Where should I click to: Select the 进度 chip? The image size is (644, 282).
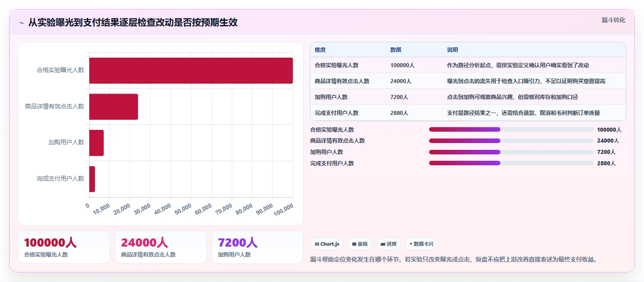pos(388,244)
